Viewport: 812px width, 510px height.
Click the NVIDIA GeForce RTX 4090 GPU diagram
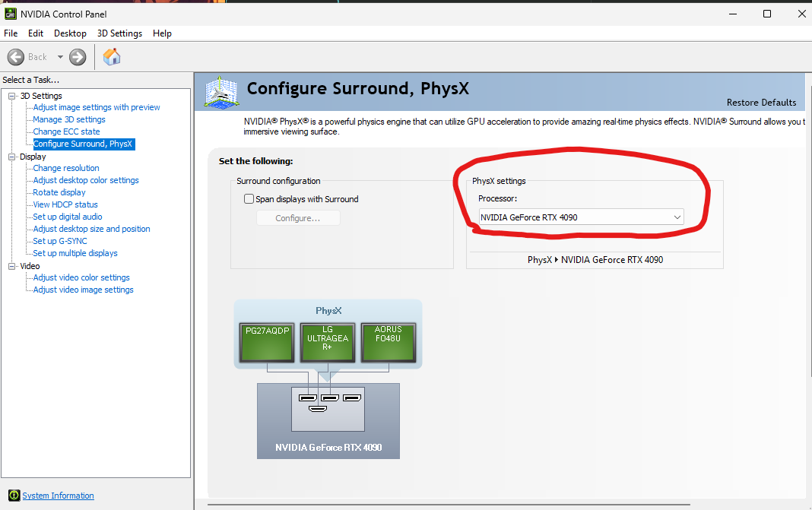[x=328, y=421]
